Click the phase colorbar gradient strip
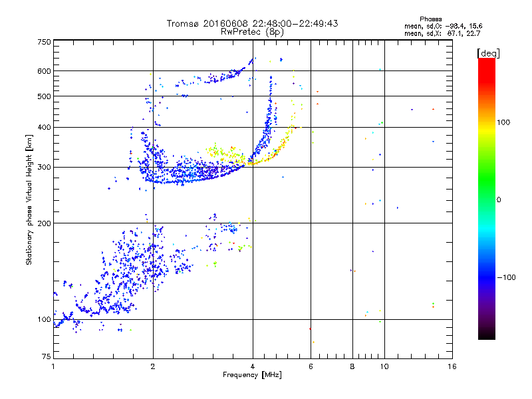This screenshot has width=532, height=399. 487,198
